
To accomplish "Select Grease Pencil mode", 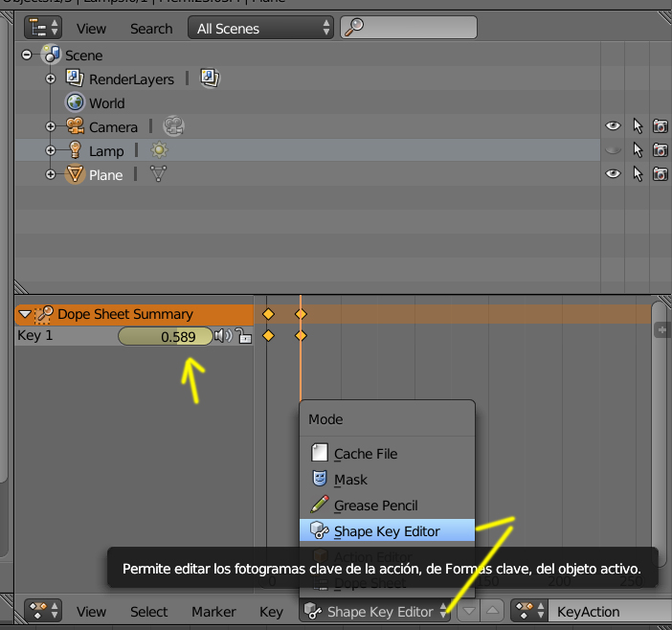I will (388, 505).
